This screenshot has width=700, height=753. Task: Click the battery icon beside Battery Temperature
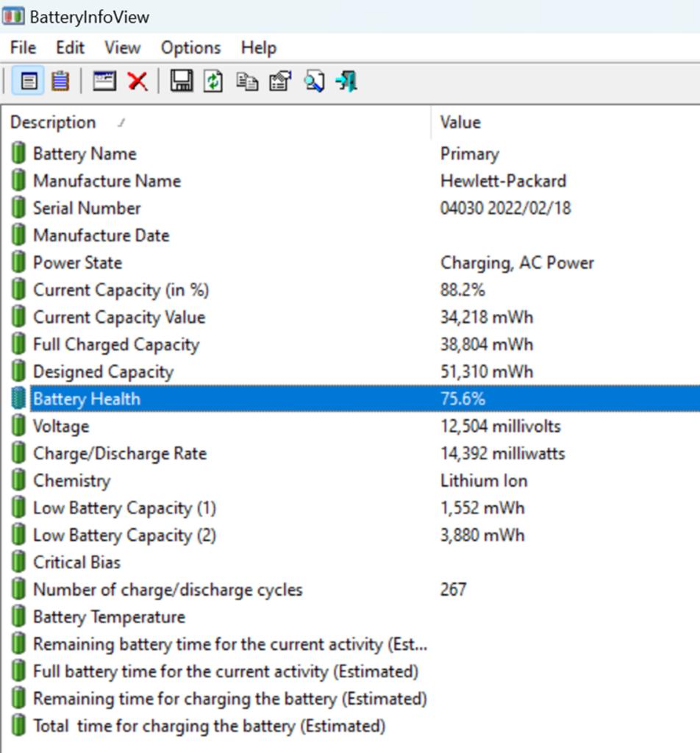pos(18,617)
